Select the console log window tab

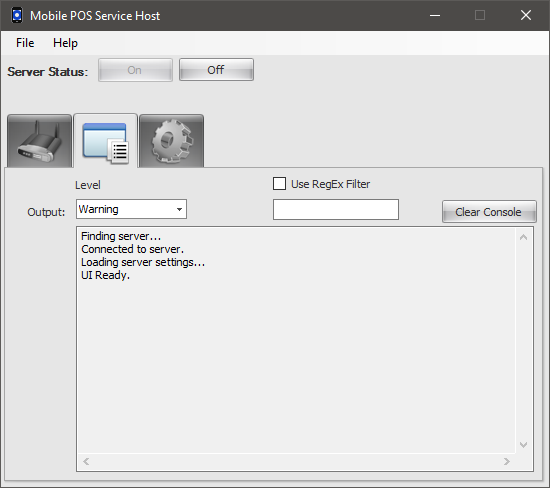click(106, 141)
